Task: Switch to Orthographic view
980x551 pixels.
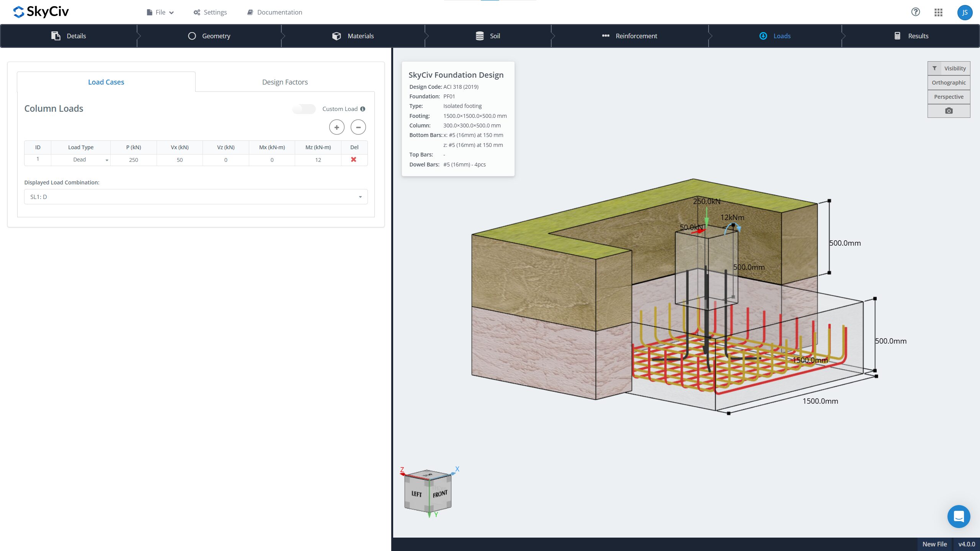Action: coord(949,83)
